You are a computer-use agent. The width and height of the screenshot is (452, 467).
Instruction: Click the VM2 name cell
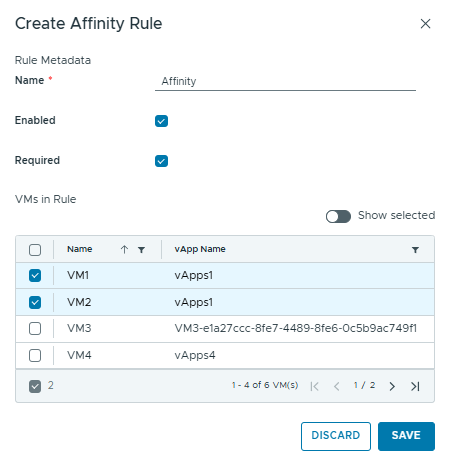tap(79, 302)
